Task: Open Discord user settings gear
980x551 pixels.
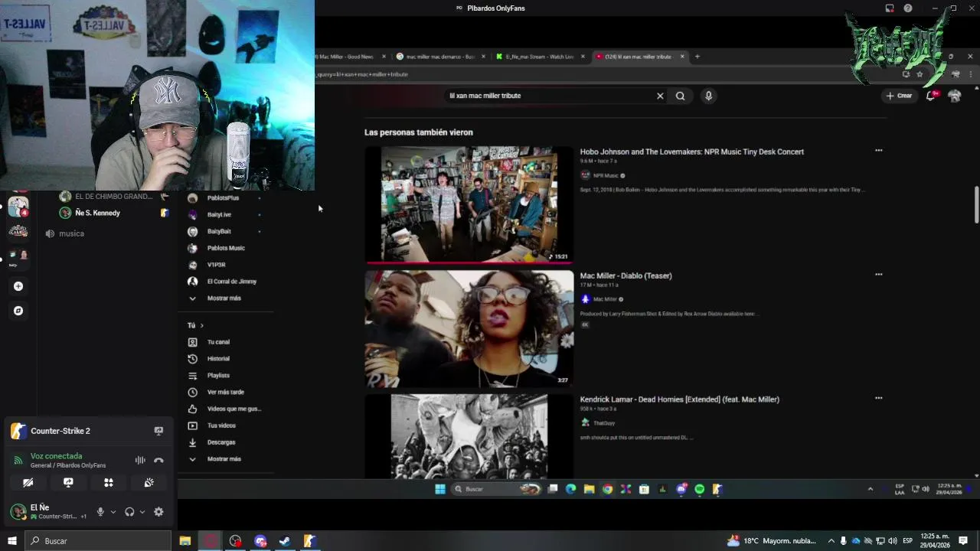Action: pos(158,512)
